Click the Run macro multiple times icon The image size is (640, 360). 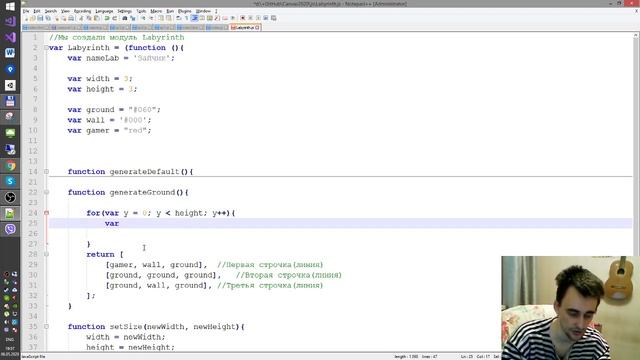tap(266, 18)
